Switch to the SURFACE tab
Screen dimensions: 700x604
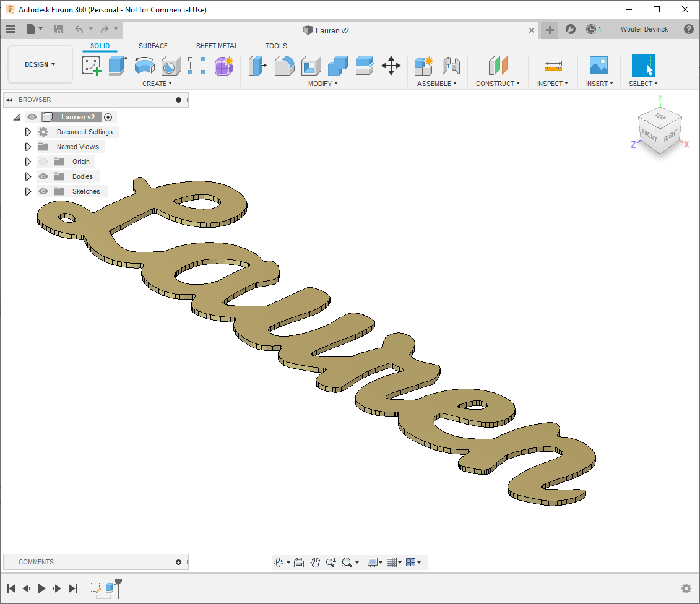tap(153, 46)
